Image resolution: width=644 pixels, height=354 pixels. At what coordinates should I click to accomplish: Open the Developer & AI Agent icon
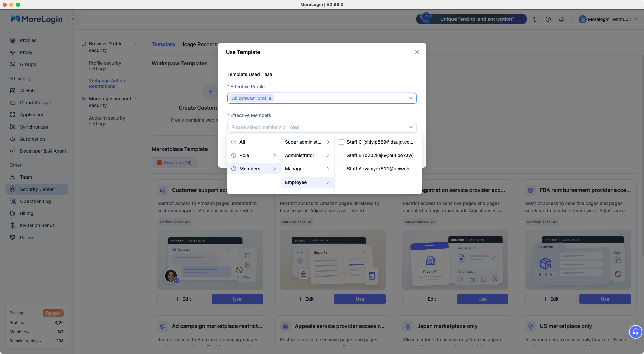pyautogui.click(x=13, y=151)
